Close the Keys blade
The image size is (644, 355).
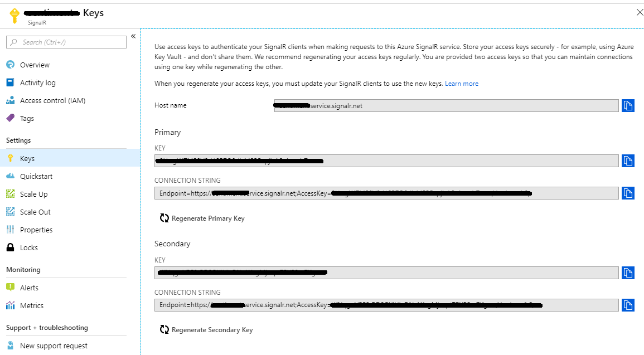(640, 13)
